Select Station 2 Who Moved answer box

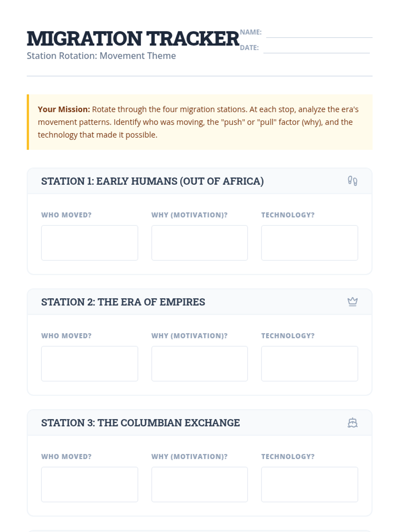(x=89, y=363)
